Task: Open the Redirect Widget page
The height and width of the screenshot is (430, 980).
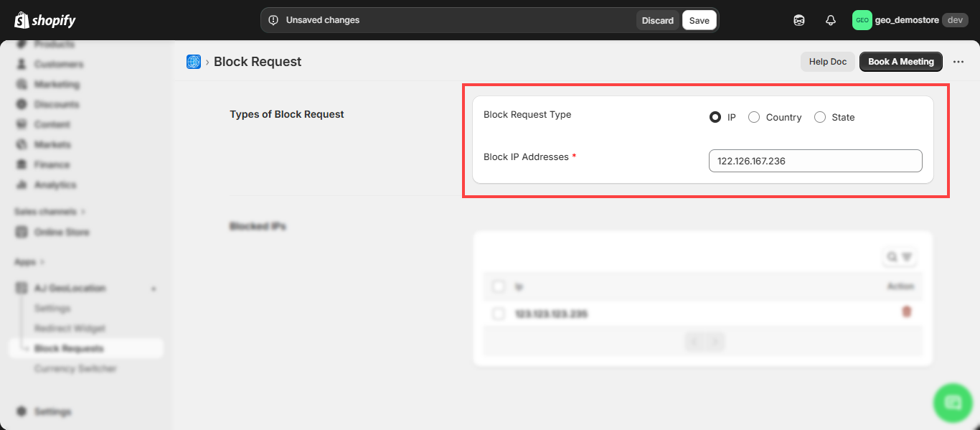Action: point(70,328)
